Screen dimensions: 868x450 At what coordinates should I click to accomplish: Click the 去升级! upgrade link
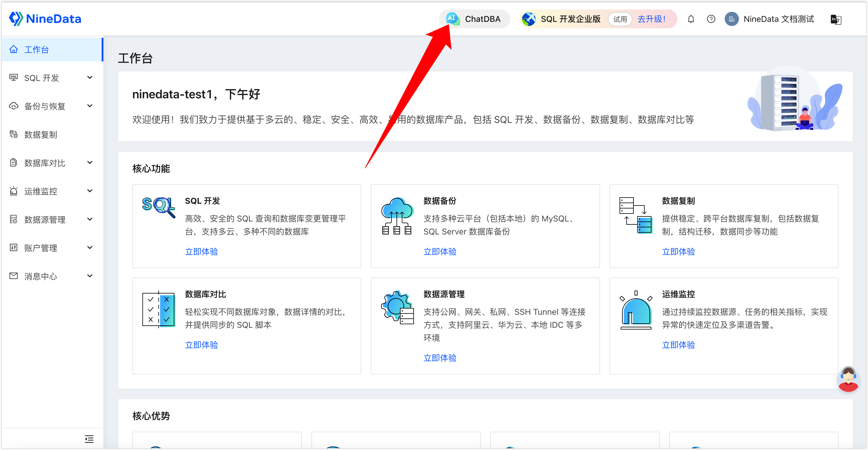click(651, 19)
